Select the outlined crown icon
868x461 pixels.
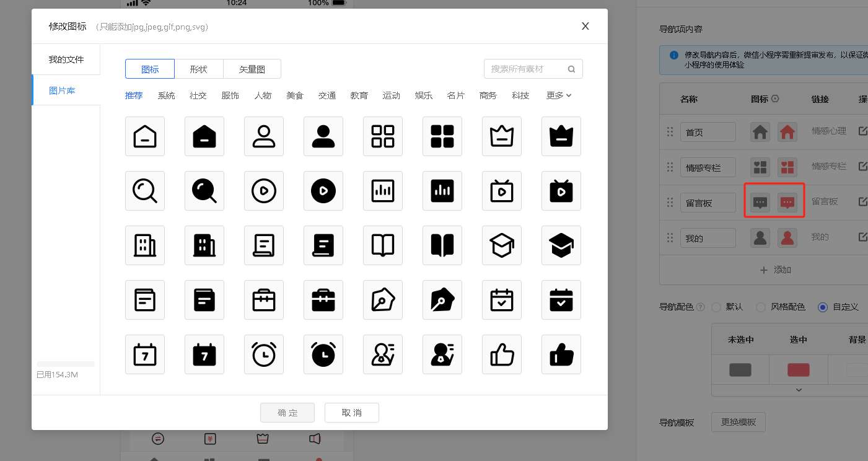[x=502, y=136]
